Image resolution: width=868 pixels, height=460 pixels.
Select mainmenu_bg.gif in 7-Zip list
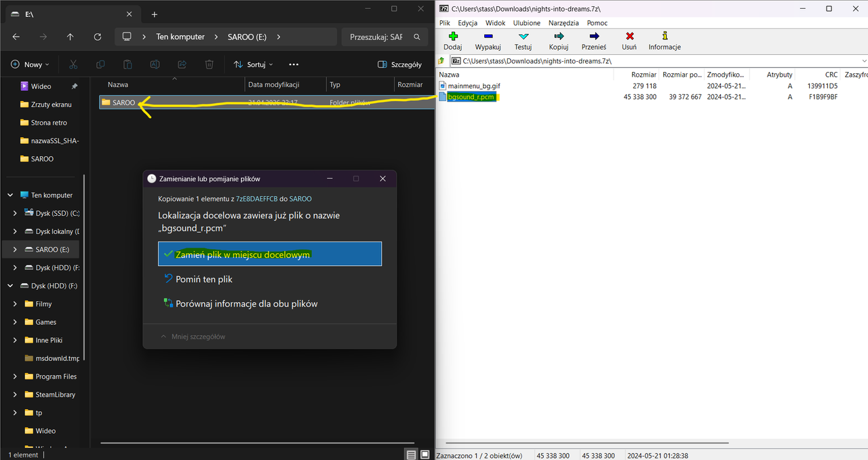click(474, 86)
